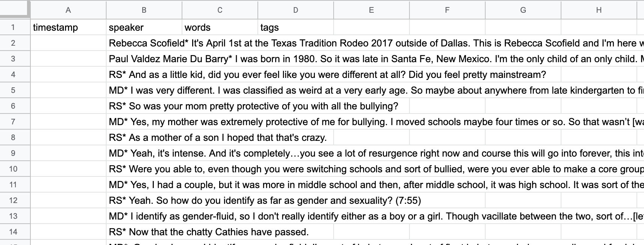Click empty cell F8 in crazy row
This screenshot has height=245, width=644.
pyautogui.click(x=447, y=137)
